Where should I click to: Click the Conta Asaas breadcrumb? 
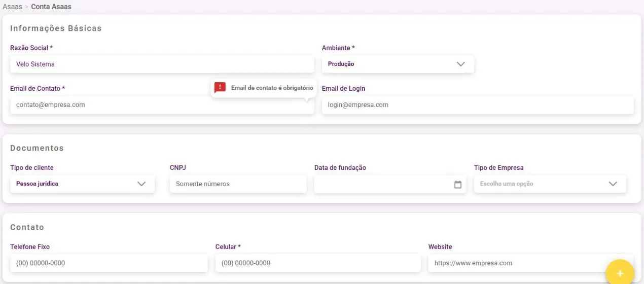tap(51, 7)
